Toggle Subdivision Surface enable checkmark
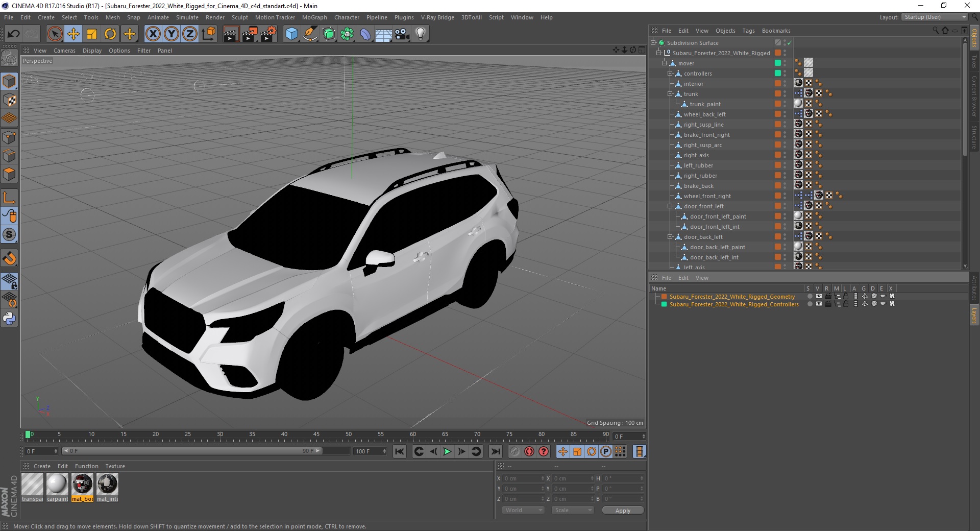 (x=790, y=43)
